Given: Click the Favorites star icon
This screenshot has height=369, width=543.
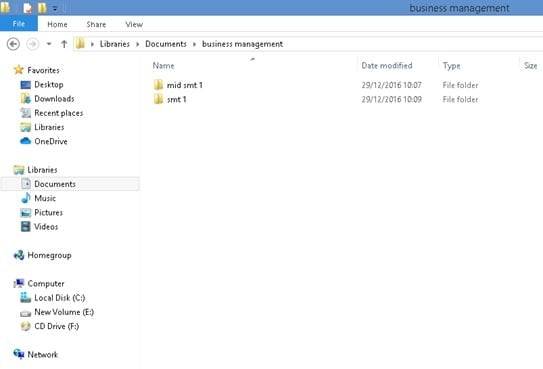Looking at the screenshot, I should pyautogui.click(x=19, y=70).
